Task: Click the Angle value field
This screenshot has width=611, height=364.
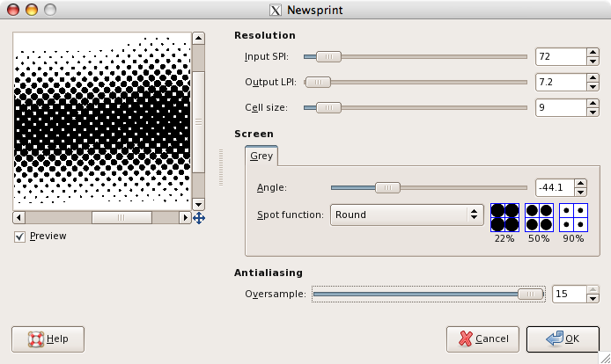Action: click(555, 187)
